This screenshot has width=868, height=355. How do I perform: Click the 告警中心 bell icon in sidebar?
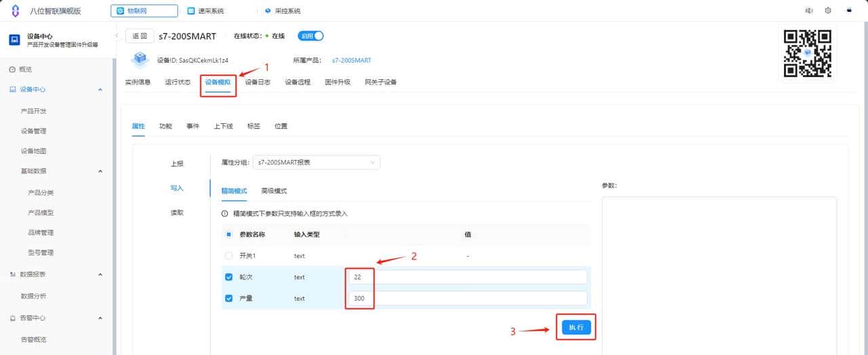point(12,318)
